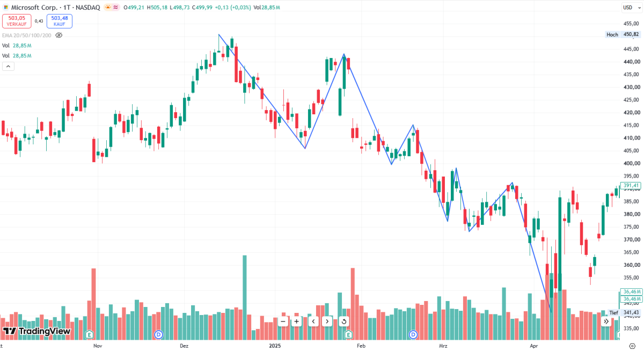Click the current price label 391,41
The image size is (644, 351).
coord(631,185)
